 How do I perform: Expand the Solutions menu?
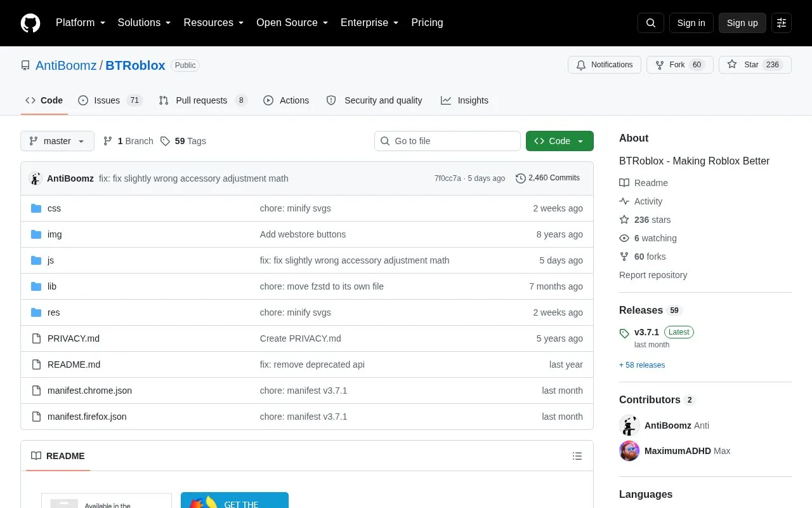(x=145, y=23)
